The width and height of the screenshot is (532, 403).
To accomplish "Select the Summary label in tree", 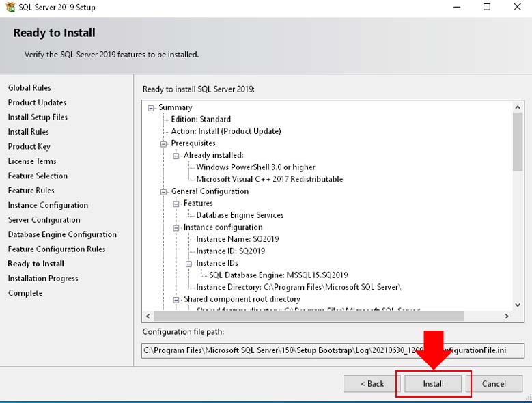I will coord(176,107).
